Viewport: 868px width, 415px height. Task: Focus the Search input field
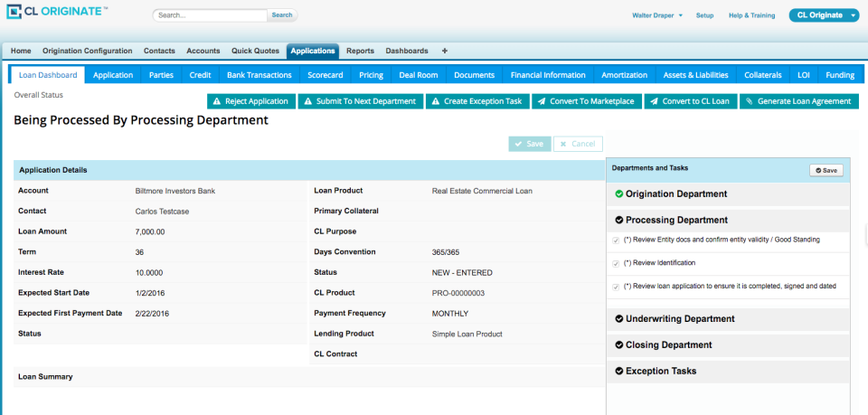211,15
